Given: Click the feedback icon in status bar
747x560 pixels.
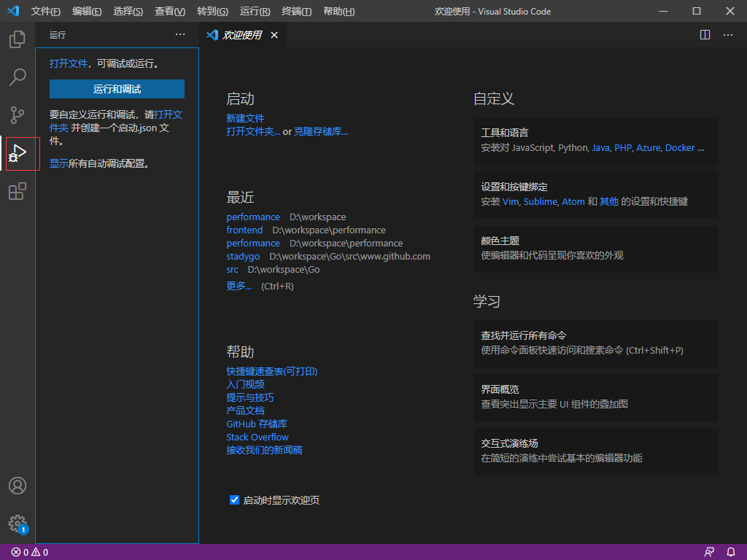Looking at the screenshot, I should click(709, 552).
